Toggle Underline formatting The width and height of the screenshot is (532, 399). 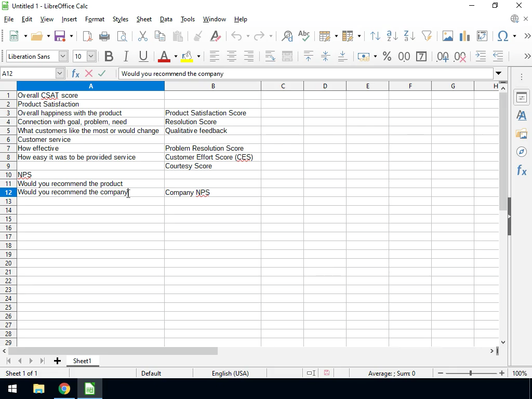(x=143, y=56)
